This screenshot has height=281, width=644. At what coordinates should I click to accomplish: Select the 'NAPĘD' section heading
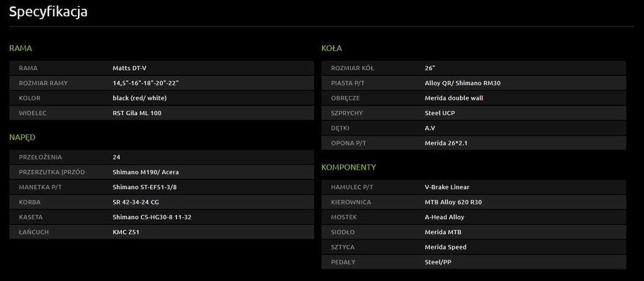(x=22, y=138)
